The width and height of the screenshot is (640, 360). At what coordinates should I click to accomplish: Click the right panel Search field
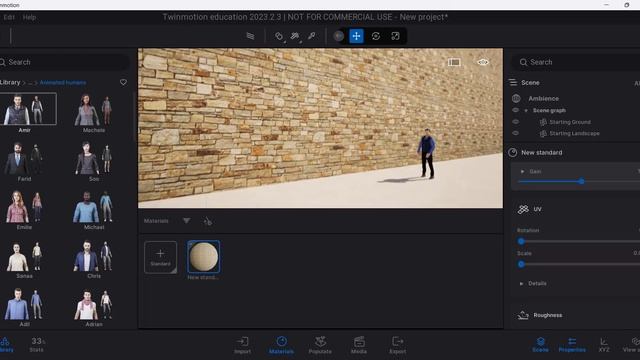[576, 62]
